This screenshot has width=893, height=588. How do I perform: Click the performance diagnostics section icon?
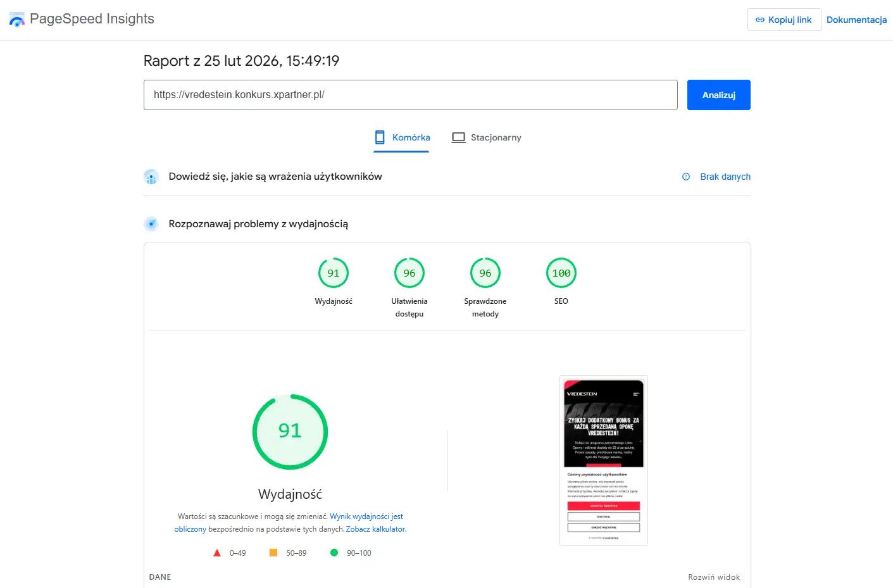coord(151,223)
